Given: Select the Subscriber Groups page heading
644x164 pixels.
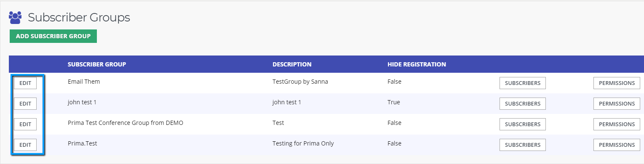Looking at the screenshot, I should tap(79, 18).
